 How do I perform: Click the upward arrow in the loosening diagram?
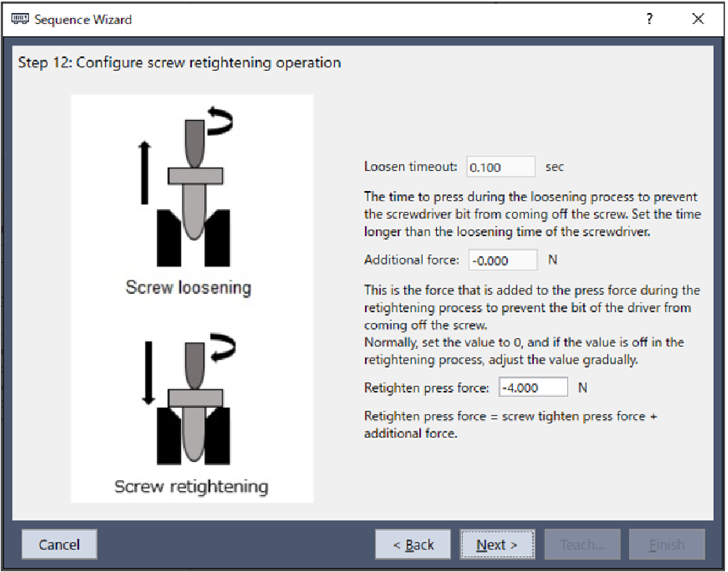pyautogui.click(x=145, y=172)
